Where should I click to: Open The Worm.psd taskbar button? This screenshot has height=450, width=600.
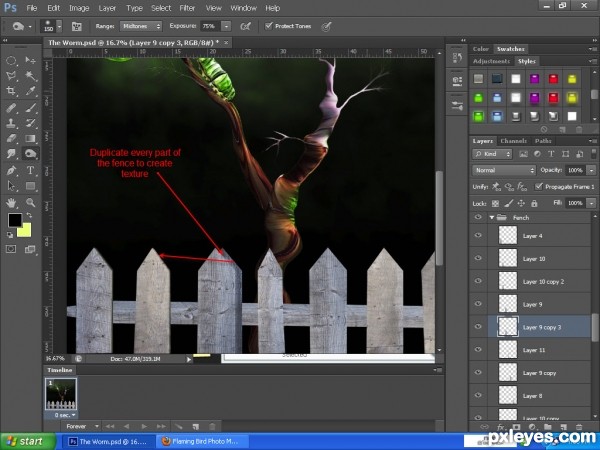pyautogui.click(x=108, y=442)
